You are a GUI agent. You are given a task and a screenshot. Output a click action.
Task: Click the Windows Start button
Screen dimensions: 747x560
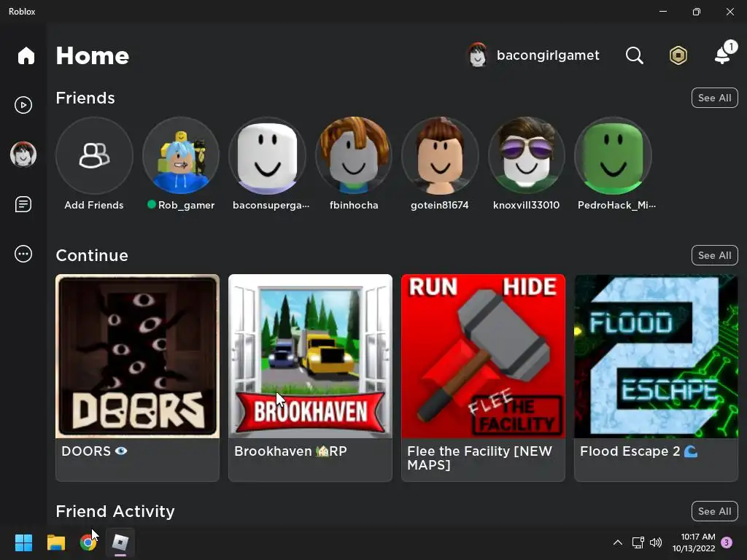coord(23,542)
